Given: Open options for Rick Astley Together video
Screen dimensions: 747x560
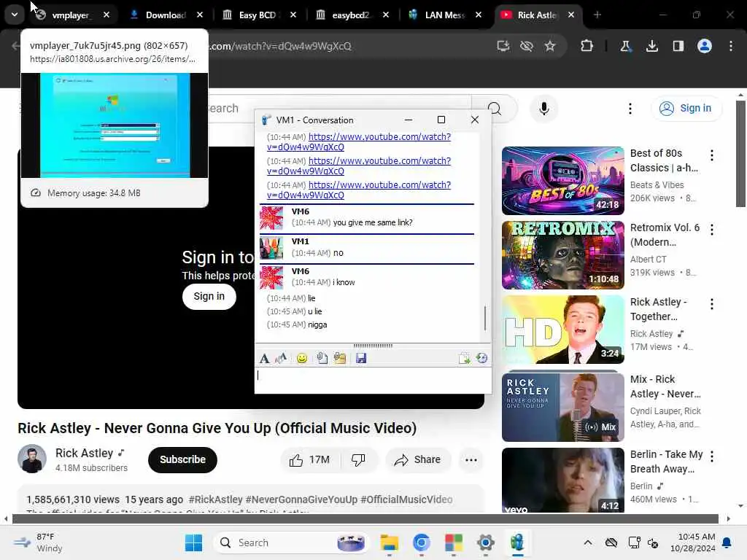Looking at the screenshot, I should point(712,304).
